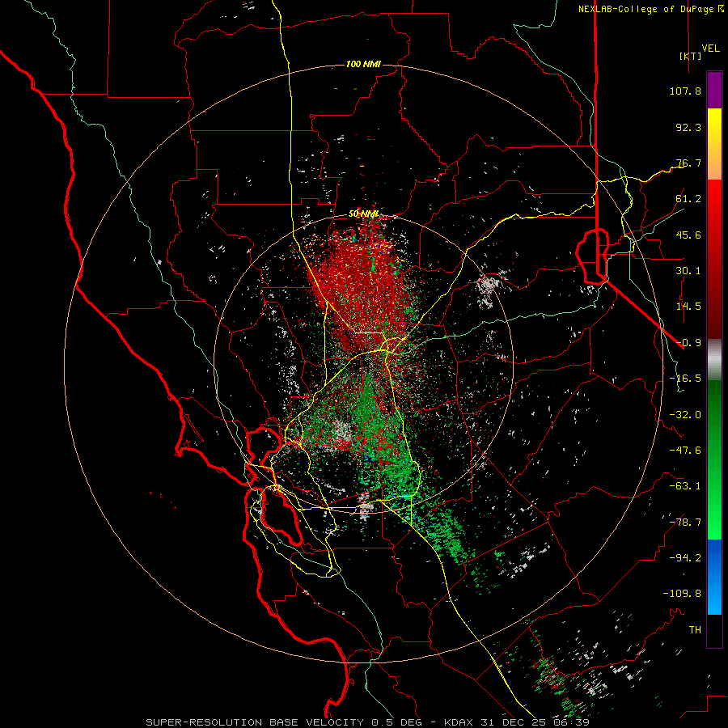Image resolution: width=728 pixels, height=728 pixels.
Task: Select the 92.3 velocity scale value
Action: [x=688, y=127]
